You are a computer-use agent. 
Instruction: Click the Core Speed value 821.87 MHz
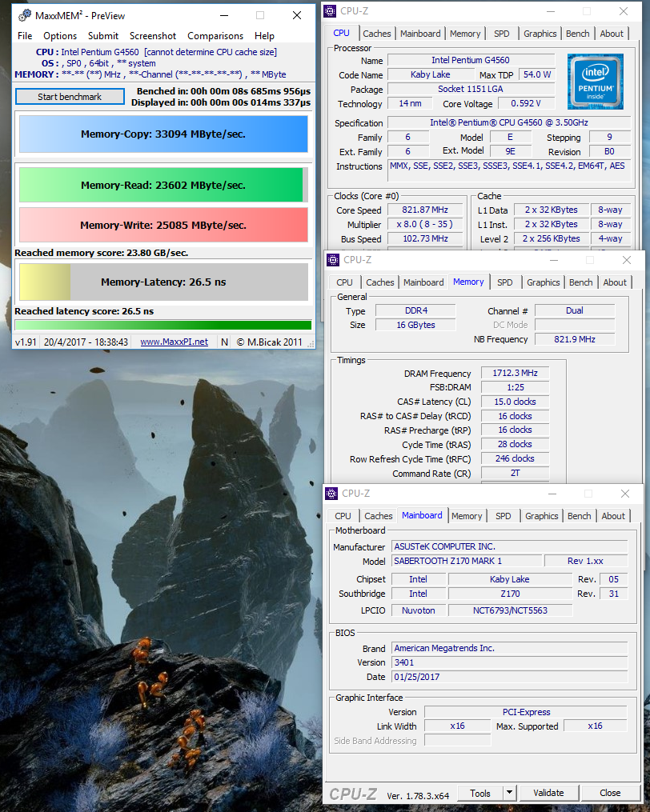coord(425,210)
